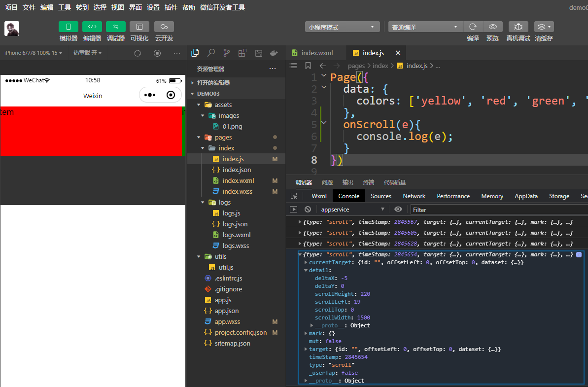Switch to the index.wxml editor tab
588x387 pixels.
pyautogui.click(x=317, y=53)
